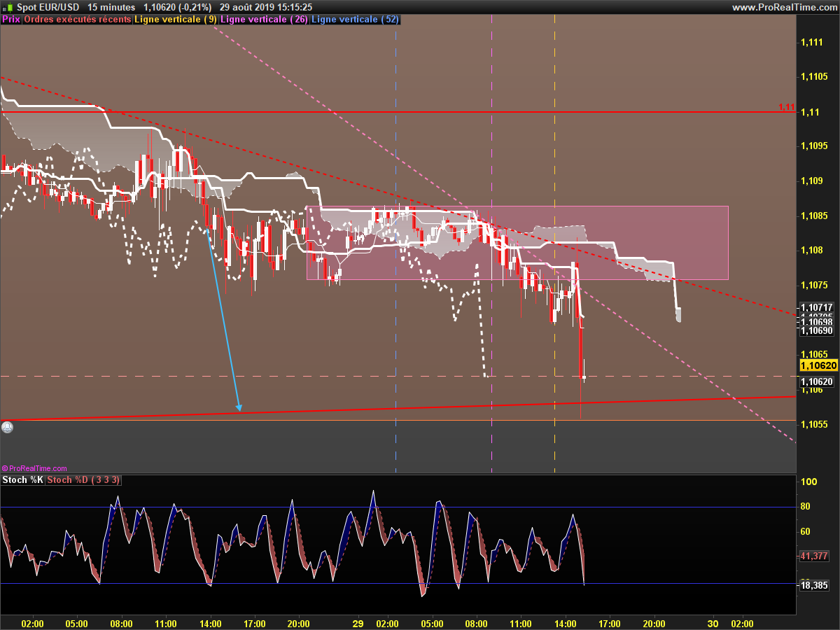Image resolution: width=840 pixels, height=630 pixels.
Task: Click the 1,1075 price axis value
Action: pos(814,285)
